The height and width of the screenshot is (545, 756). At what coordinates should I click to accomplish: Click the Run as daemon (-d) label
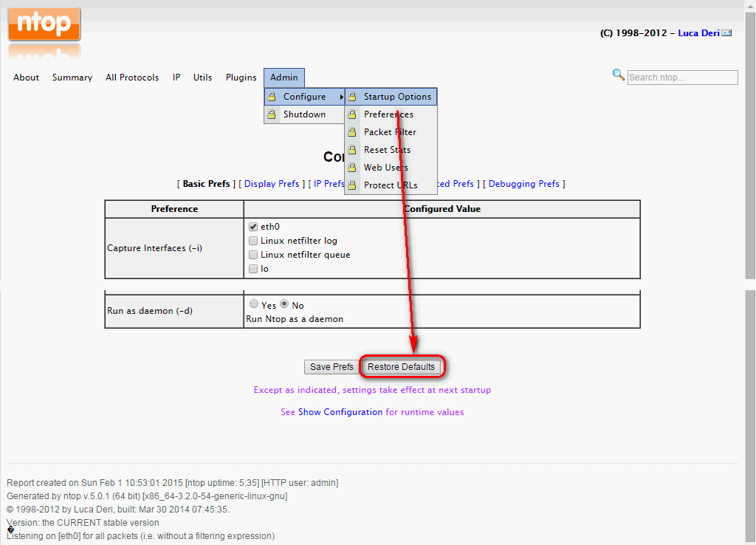[150, 311]
